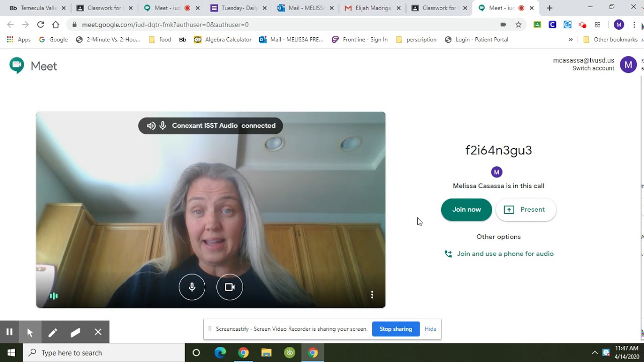Close the active Meet browser tab
This screenshot has width=644, height=362.
[531, 8]
